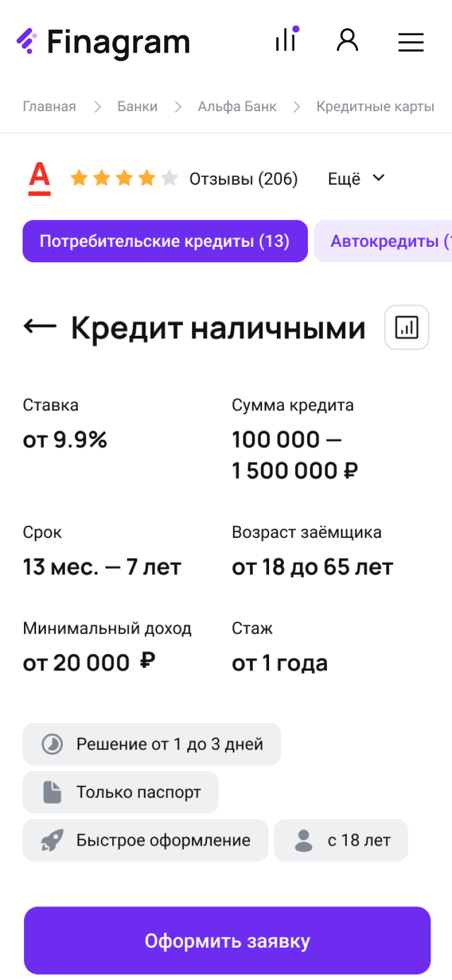Viewport: 452px width, 980px height.
Task: Open the Кредитные карты breadcrumb
Action: [375, 106]
